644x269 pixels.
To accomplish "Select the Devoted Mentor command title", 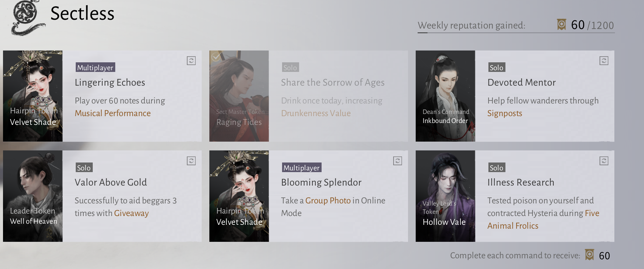I will coord(522,82).
